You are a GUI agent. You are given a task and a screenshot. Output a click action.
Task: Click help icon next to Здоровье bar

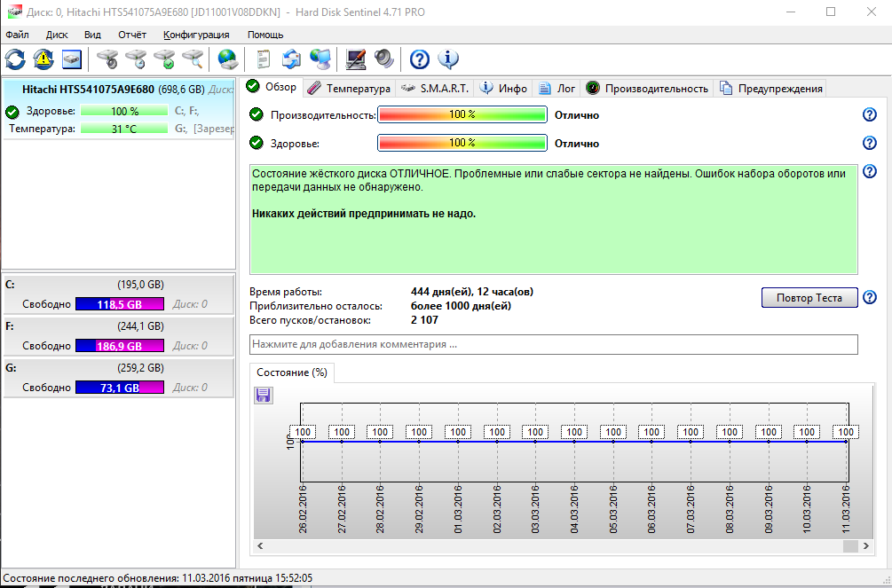tap(869, 143)
